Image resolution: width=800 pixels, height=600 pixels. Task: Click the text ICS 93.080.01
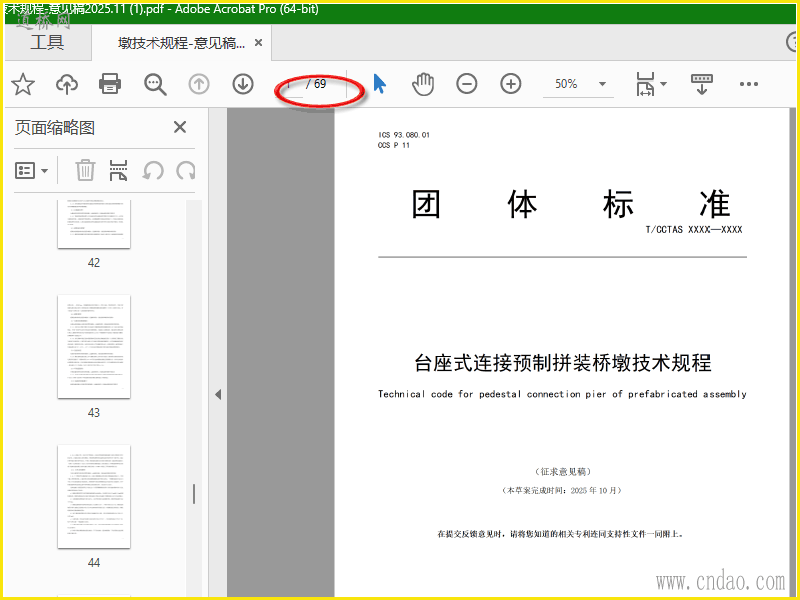coord(404,135)
